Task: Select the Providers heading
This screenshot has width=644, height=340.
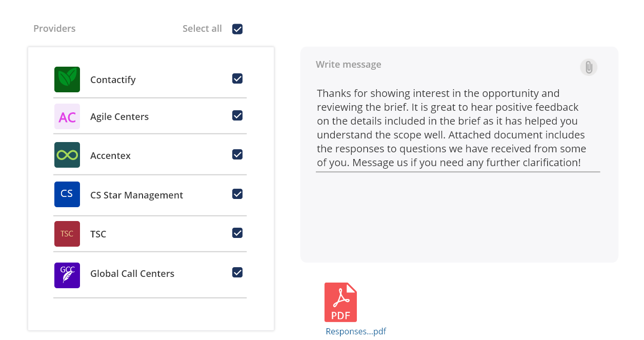Action: [54, 28]
